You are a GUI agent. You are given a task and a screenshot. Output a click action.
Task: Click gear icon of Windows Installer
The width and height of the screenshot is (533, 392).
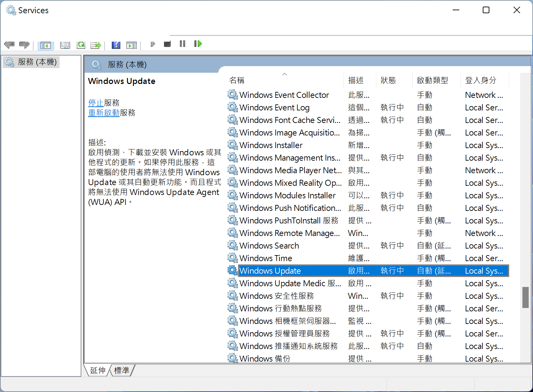coord(233,145)
